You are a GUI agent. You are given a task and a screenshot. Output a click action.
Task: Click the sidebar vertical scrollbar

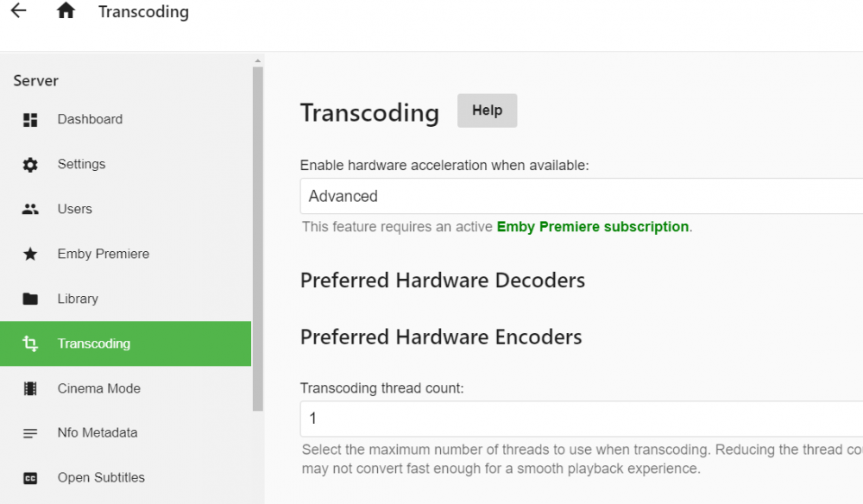click(257, 239)
